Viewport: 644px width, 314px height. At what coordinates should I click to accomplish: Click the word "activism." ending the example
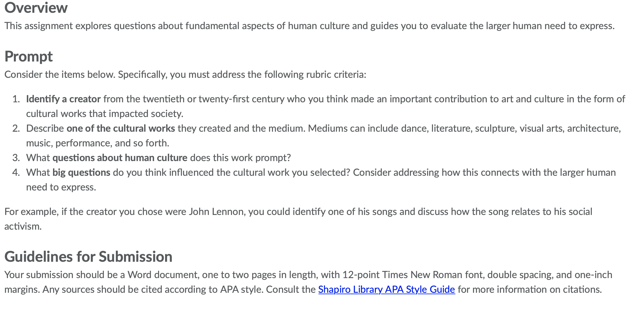[23, 226]
